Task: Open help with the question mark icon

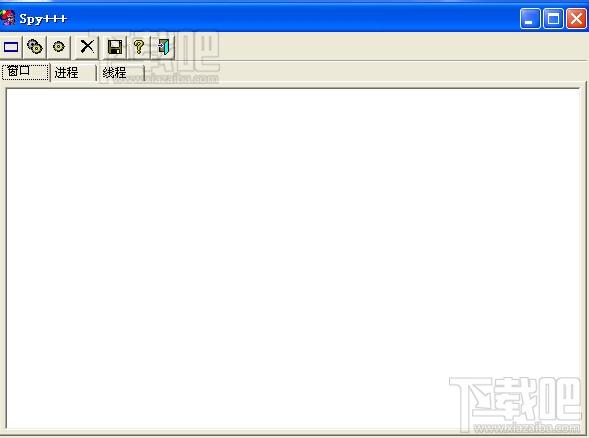Action: tap(139, 47)
